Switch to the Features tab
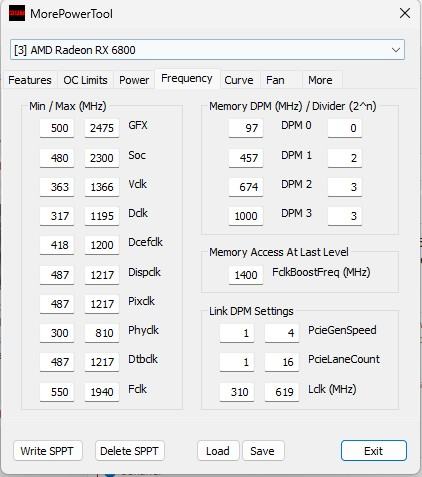This screenshot has height=477, width=422. click(30, 80)
